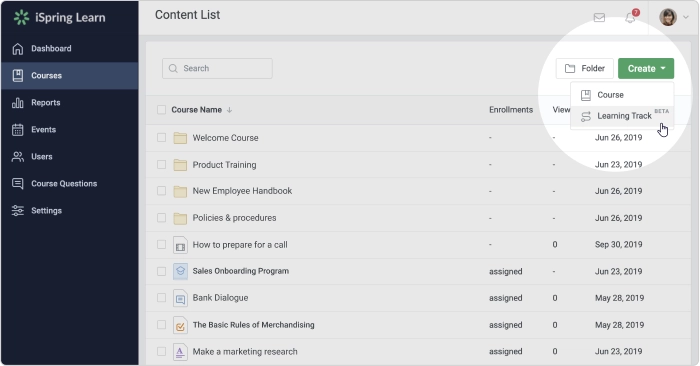Check The Basic Rules of Merchandising checkbox
700x366 pixels.
[161, 325]
